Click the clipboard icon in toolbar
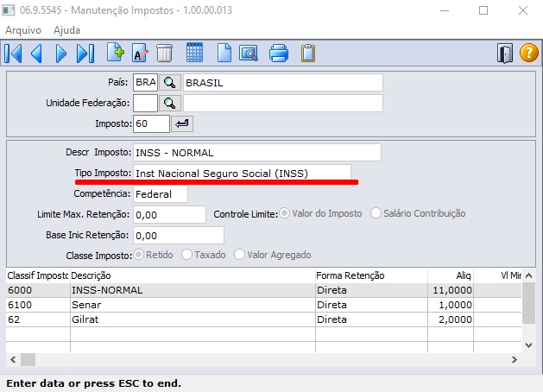The width and height of the screenshot is (543, 392). (308, 54)
